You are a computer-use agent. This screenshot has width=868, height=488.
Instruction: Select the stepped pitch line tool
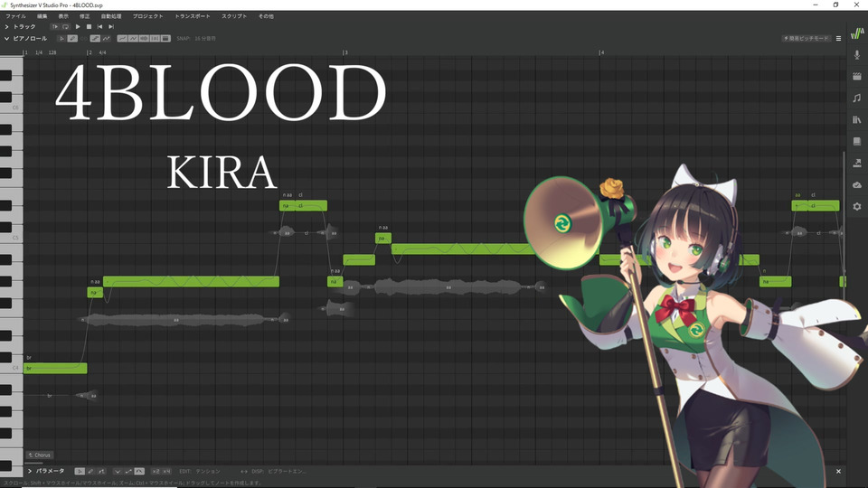[x=95, y=39]
